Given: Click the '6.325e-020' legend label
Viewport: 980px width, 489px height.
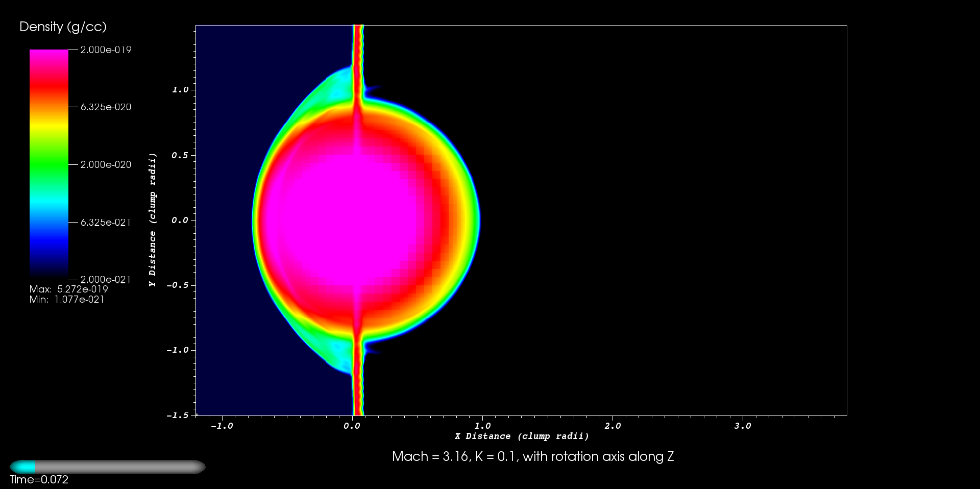Looking at the screenshot, I should [x=106, y=107].
